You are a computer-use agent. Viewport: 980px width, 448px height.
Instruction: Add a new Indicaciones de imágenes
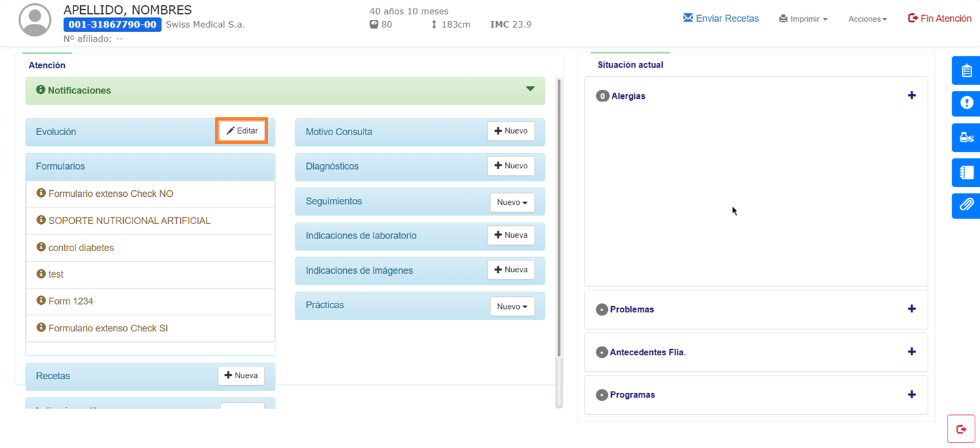tap(511, 270)
